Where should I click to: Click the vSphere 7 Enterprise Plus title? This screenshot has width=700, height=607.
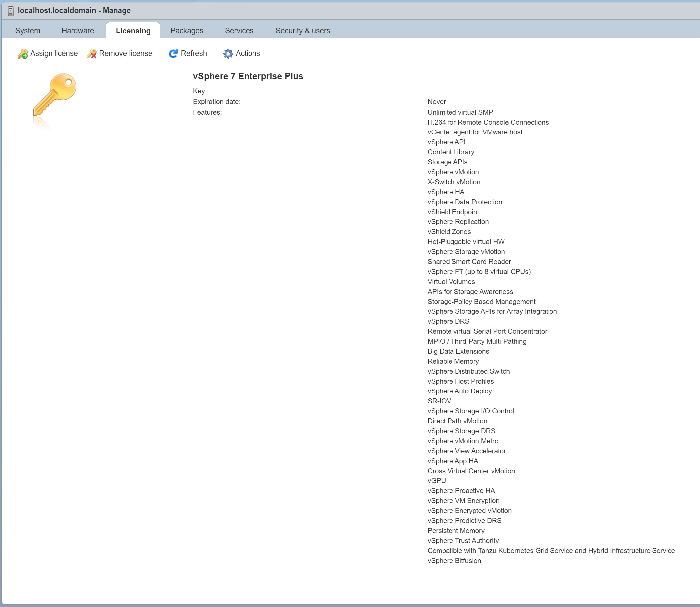tap(248, 76)
